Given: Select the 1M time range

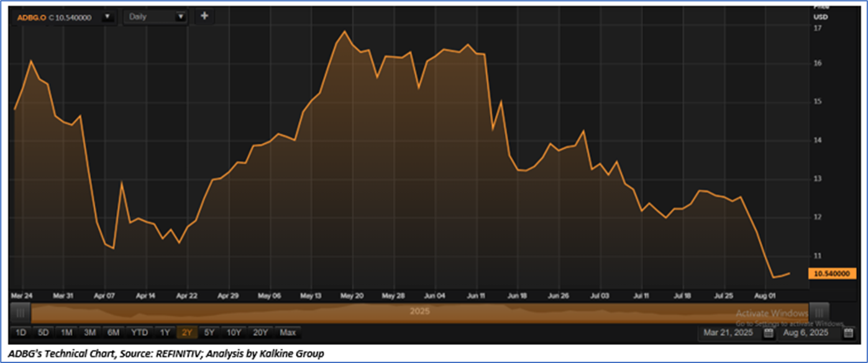Looking at the screenshot, I should [66, 333].
